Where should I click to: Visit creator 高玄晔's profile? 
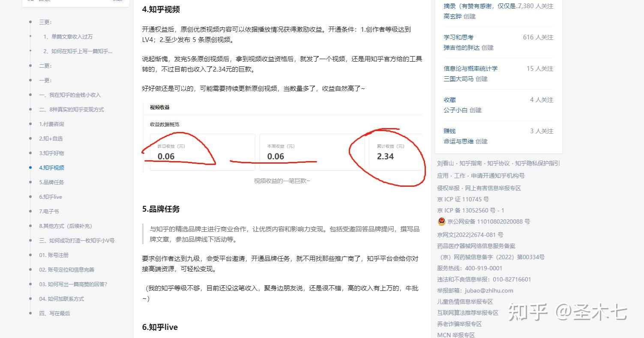coord(452,16)
